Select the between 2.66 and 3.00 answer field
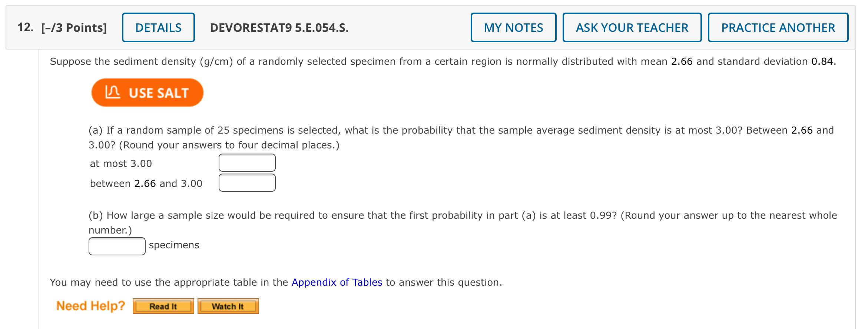Screen dimensions: 868x329 click(x=247, y=182)
